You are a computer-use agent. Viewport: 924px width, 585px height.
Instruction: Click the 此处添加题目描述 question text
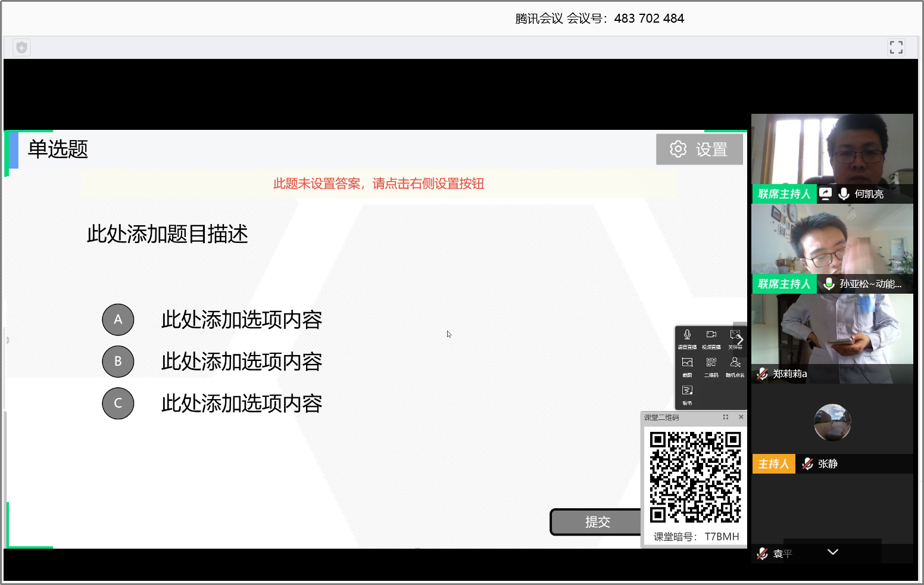point(167,234)
